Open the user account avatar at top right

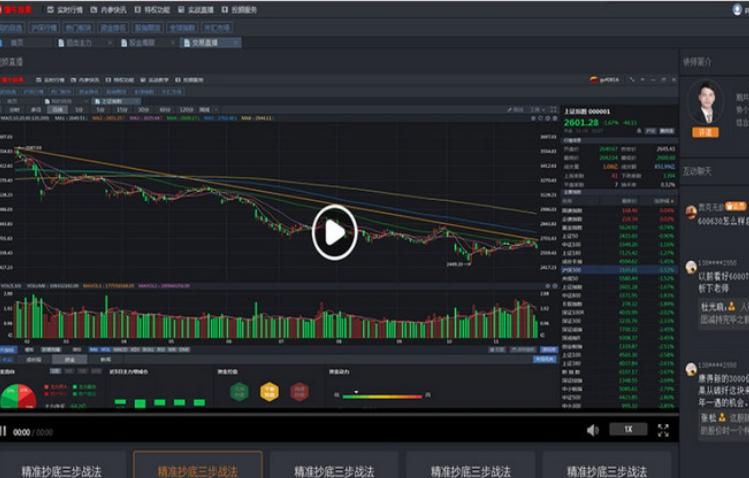pyautogui.click(x=737, y=9)
